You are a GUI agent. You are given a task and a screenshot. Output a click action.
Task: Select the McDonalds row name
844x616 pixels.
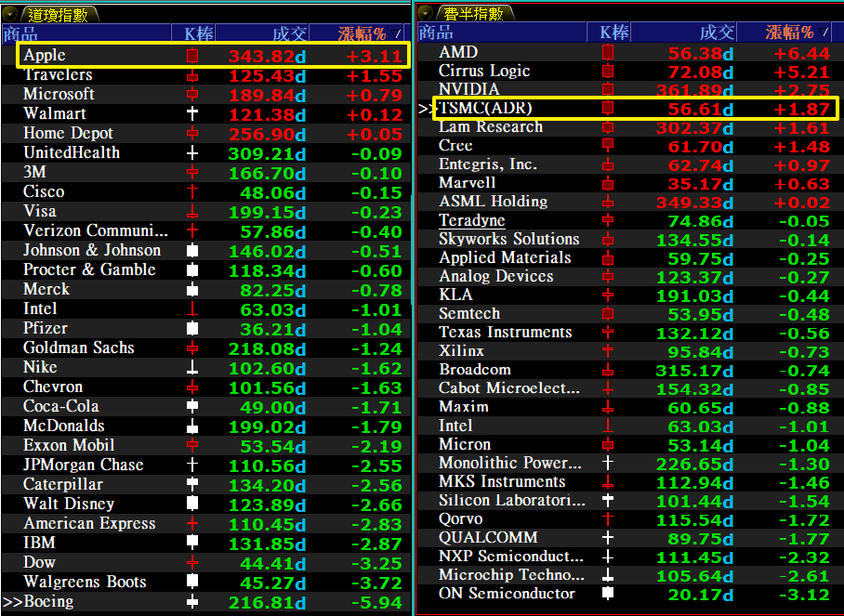pos(64,426)
